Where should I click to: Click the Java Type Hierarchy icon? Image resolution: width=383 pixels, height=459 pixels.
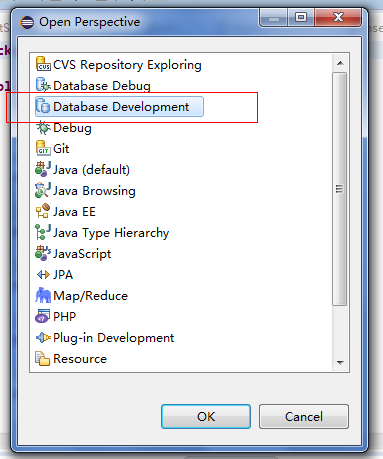[43, 232]
